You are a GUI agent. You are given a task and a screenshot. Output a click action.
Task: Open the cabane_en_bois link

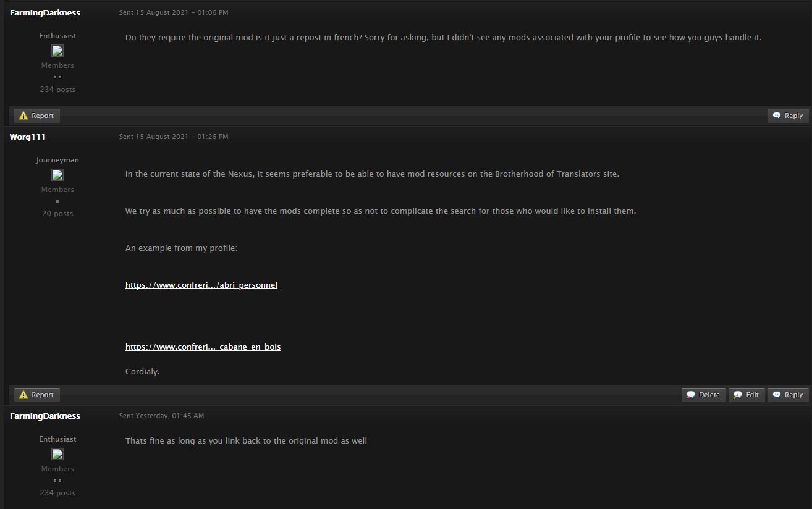click(203, 347)
